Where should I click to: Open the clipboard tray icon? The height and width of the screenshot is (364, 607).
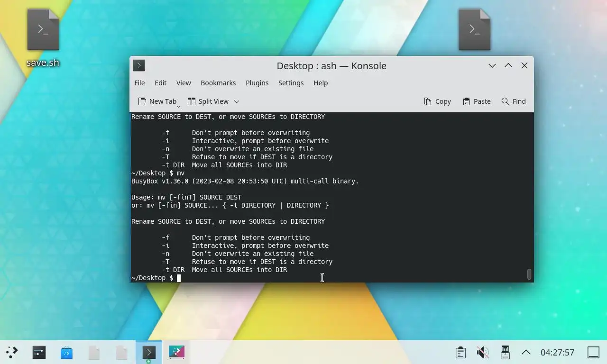click(460, 352)
